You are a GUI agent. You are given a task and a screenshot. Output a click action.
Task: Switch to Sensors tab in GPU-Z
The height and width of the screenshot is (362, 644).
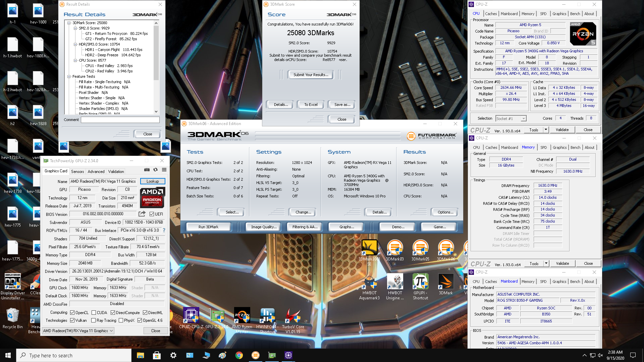[77, 171]
